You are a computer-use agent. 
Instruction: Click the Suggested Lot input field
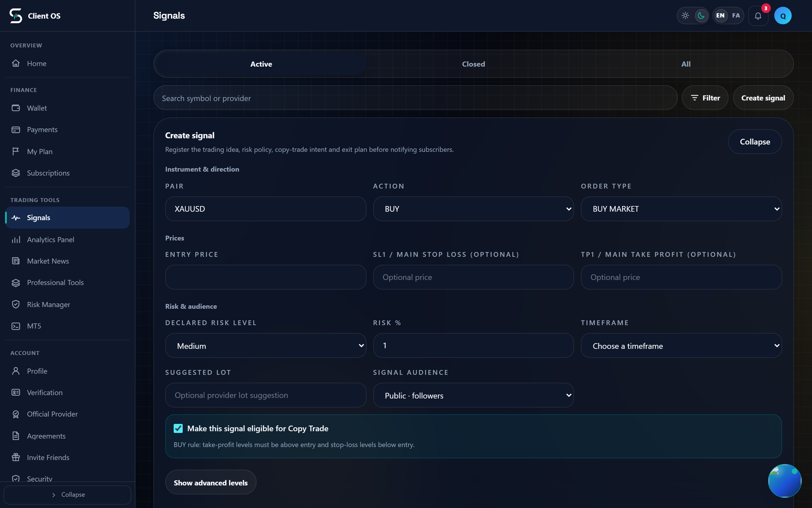click(265, 395)
